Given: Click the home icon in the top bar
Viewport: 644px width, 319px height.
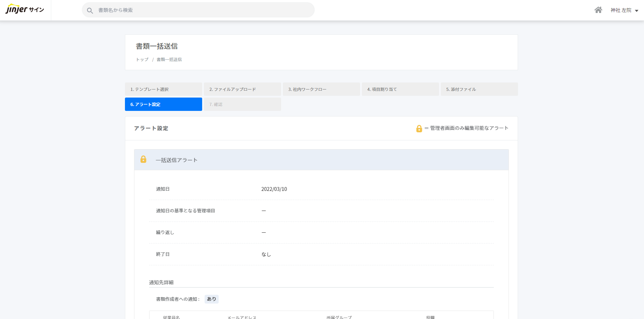Looking at the screenshot, I should coord(598,10).
